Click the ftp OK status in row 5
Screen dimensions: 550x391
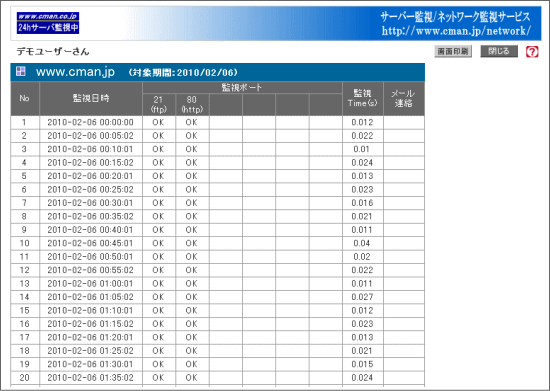click(x=158, y=176)
